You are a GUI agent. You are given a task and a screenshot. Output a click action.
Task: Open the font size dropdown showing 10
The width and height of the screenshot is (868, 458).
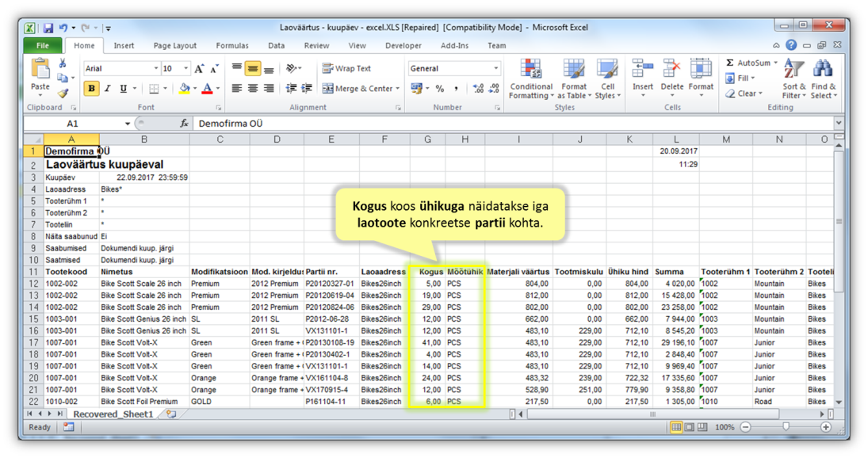click(x=185, y=69)
